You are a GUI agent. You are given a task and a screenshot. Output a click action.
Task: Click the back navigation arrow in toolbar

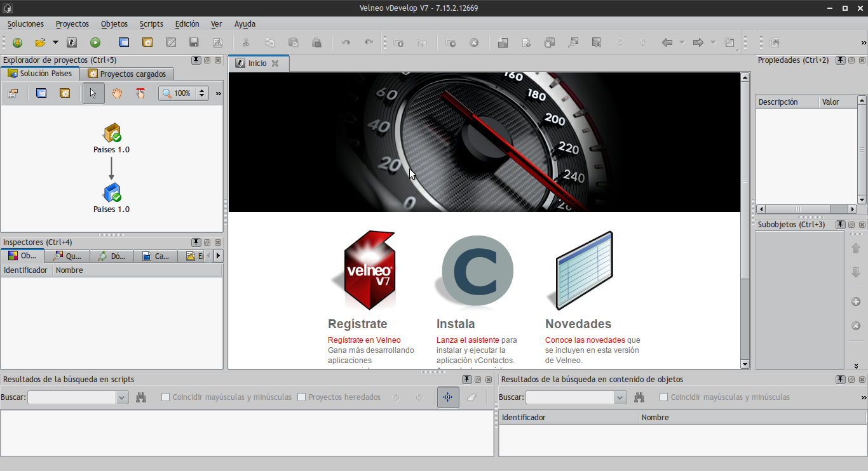coord(667,43)
